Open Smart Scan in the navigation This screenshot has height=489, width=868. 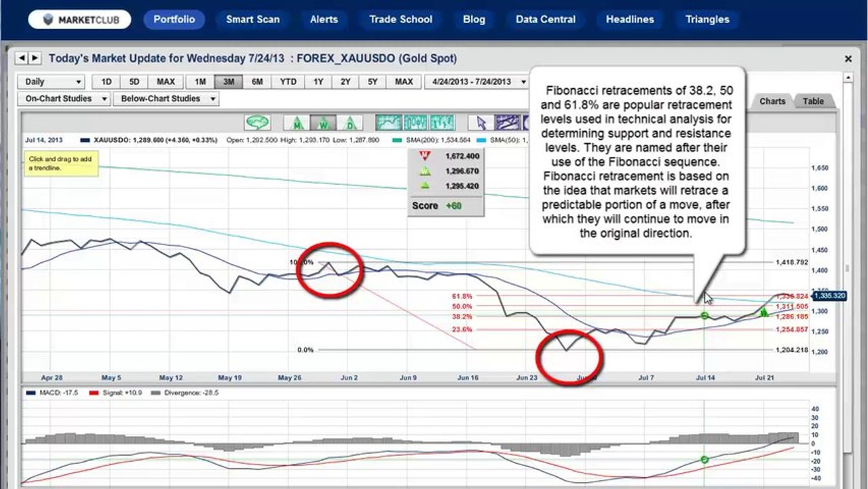[x=252, y=19]
